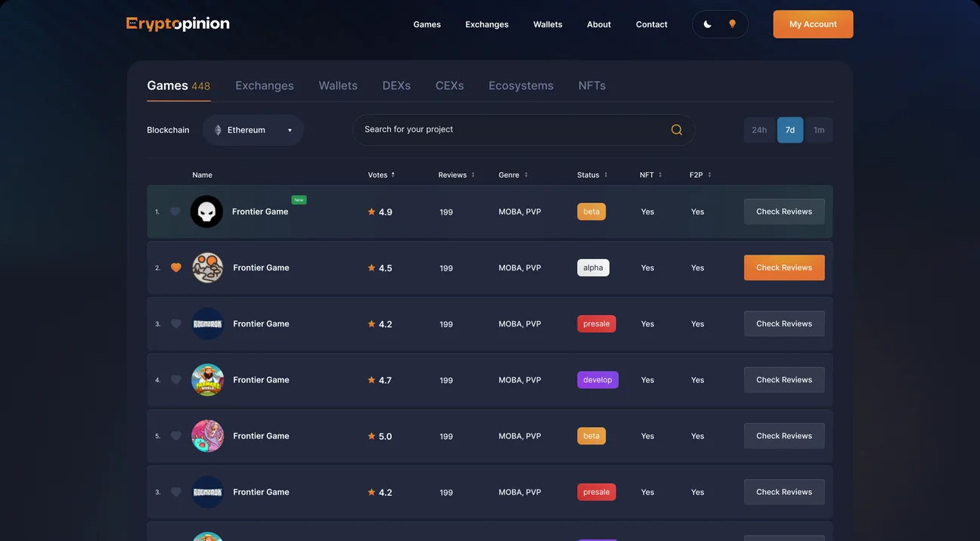
Task: Open the skull avatar of the 4.9 game
Action: [x=206, y=212]
